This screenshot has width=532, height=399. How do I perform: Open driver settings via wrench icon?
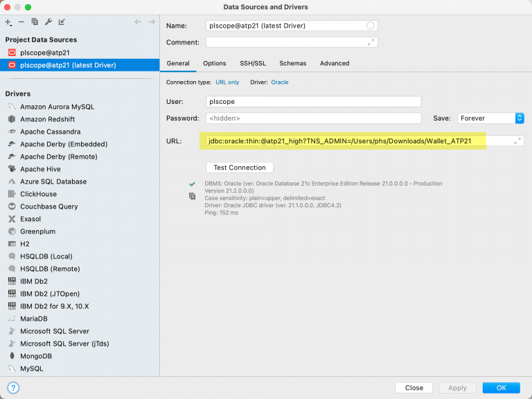tap(48, 22)
